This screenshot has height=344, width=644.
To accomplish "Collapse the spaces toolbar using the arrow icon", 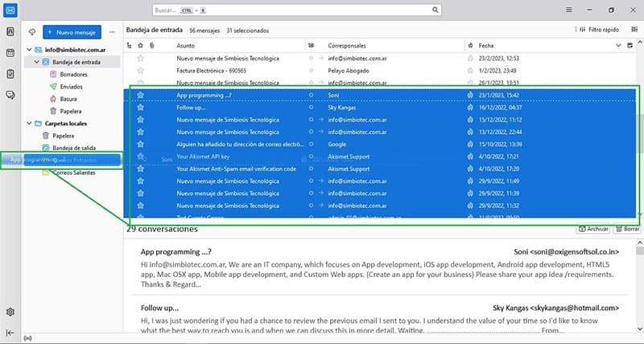I will [10, 333].
